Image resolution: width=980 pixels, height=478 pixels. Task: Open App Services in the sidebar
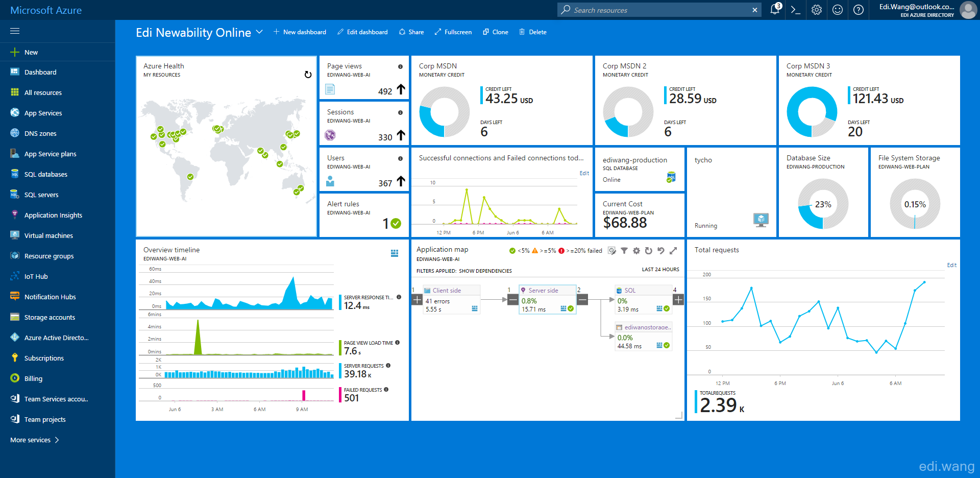(x=57, y=113)
